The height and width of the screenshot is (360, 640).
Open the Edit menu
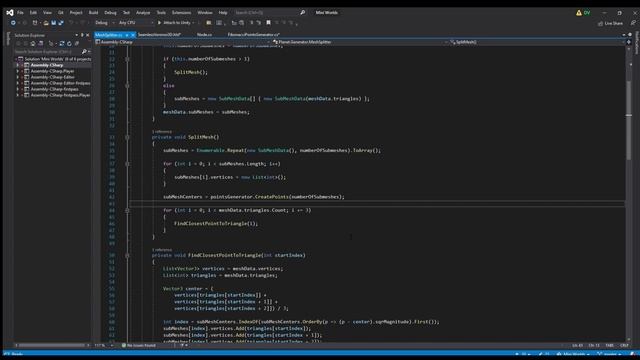coord(33,13)
